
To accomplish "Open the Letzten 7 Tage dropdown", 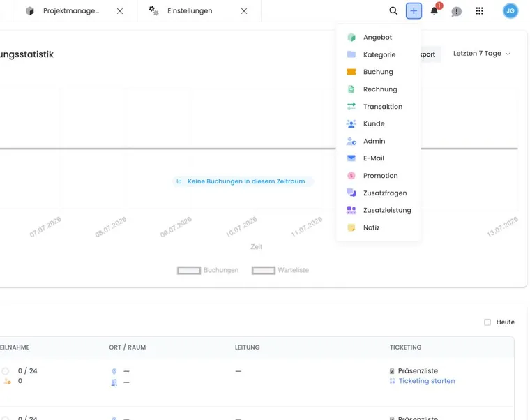I will (481, 54).
